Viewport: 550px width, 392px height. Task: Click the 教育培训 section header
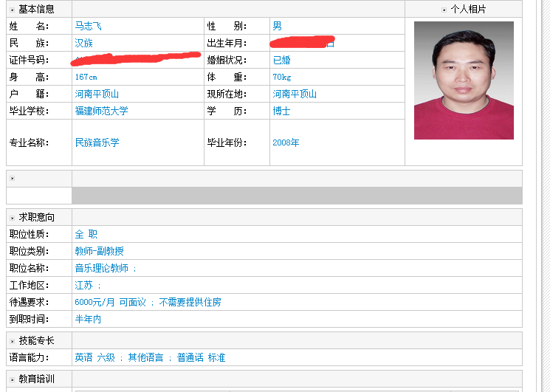click(x=36, y=379)
